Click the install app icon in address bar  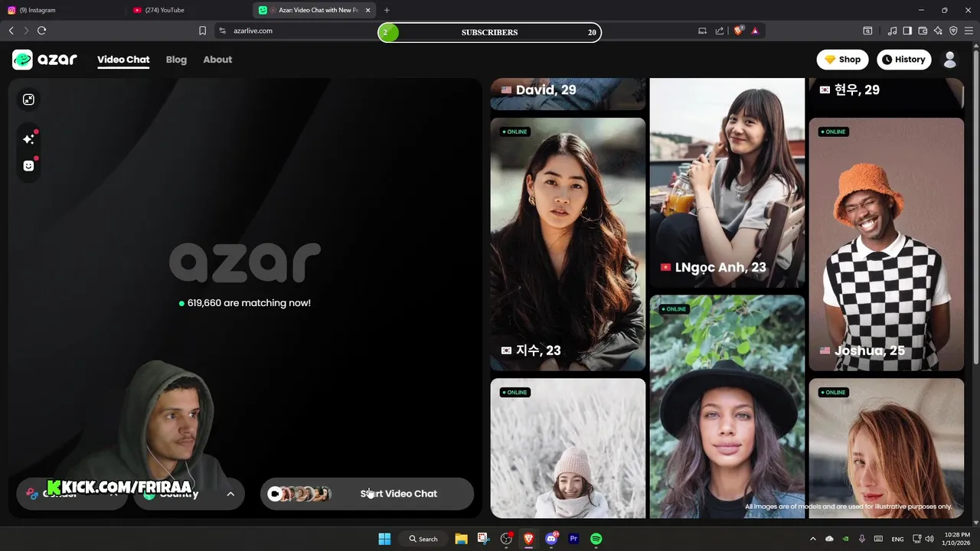click(702, 31)
